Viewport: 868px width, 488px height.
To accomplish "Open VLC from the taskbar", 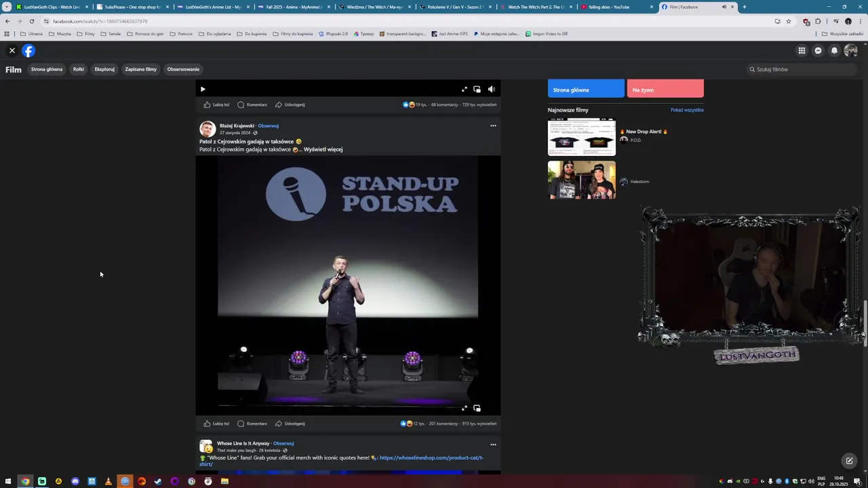I will point(108,481).
